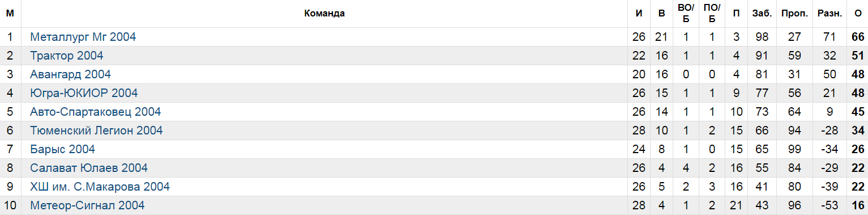Open the Салават Юлаев 2004 team link

point(89,168)
